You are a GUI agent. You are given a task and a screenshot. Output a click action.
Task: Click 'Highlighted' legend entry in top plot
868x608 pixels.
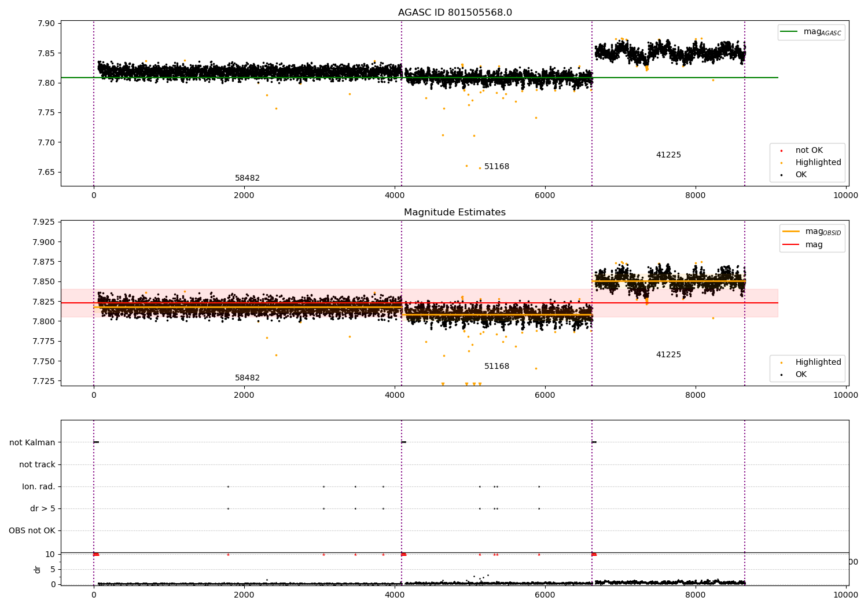818,163
